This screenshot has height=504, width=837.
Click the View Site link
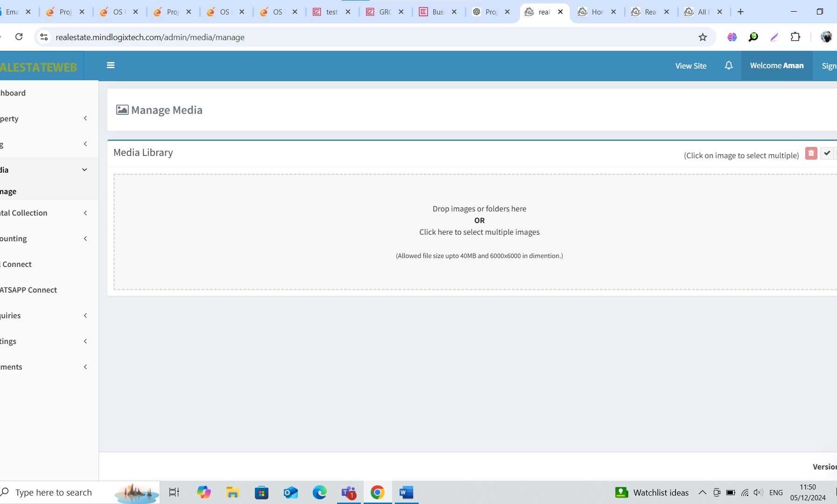pos(690,66)
